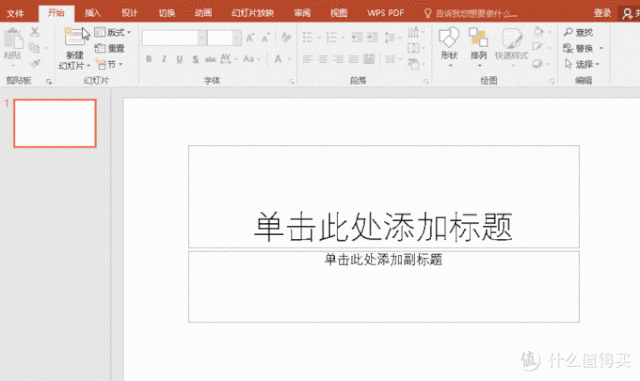640x381 pixels.
Task: Open the Font Color (A) dropdown
Action: (289, 59)
